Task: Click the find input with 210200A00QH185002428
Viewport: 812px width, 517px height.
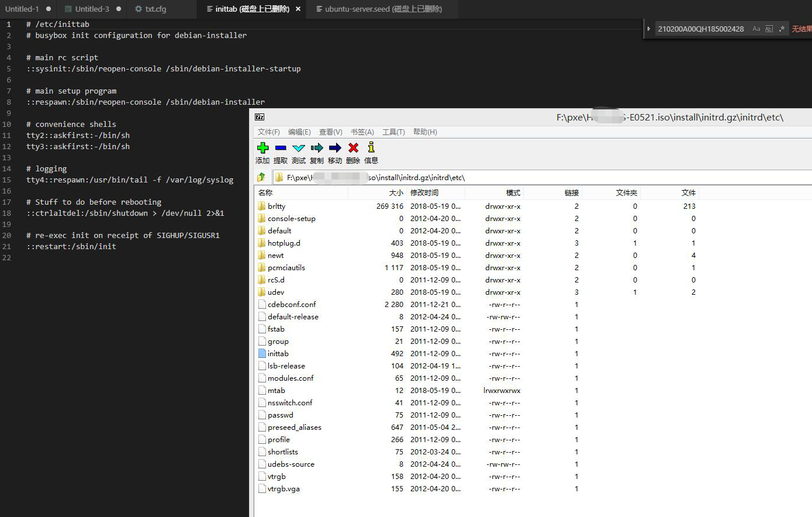Action: click(x=701, y=29)
